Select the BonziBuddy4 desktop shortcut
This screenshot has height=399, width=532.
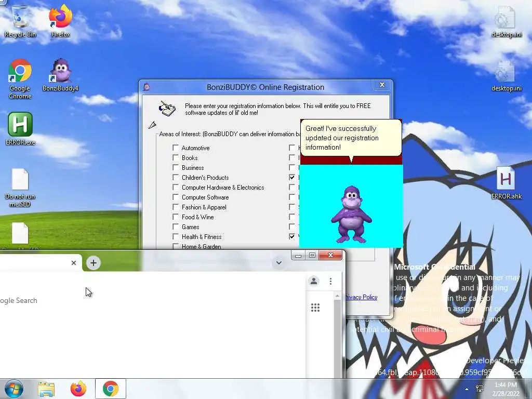point(60,75)
